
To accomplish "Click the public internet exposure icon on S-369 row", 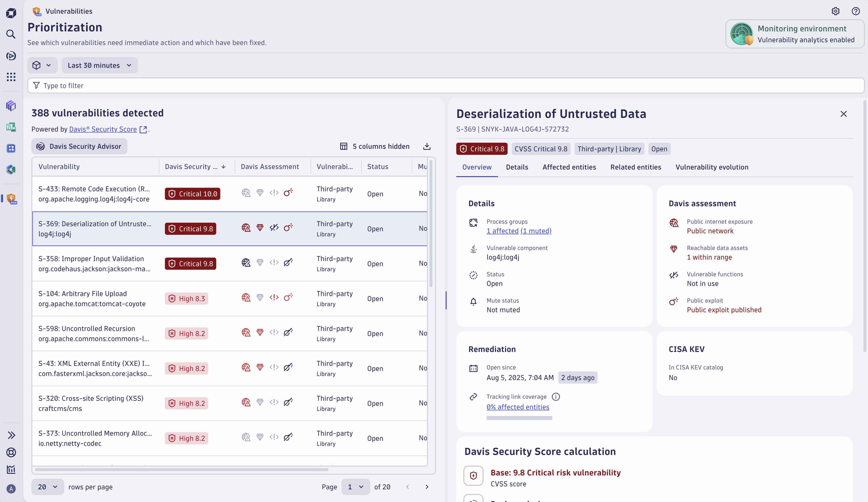I will click(246, 228).
